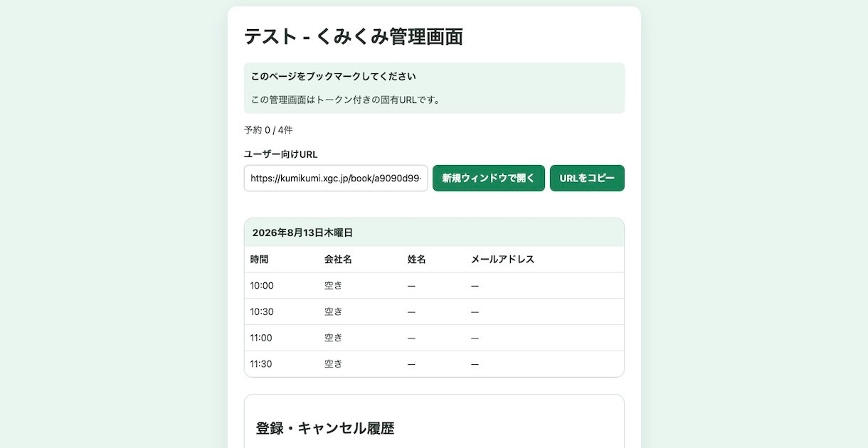The image size is (868, 448).
Task: Click the 空き status in the 11:30 row
Action: [334, 364]
